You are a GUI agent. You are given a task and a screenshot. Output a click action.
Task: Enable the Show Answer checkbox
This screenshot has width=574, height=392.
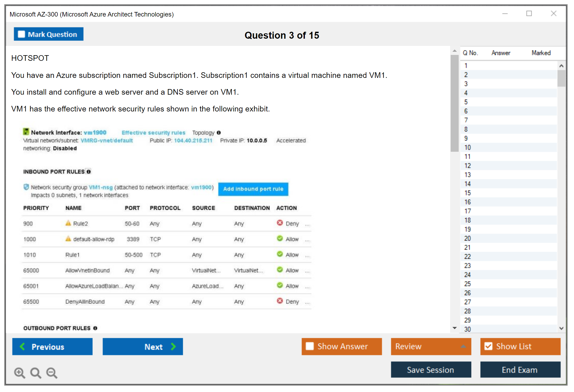[310, 346]
